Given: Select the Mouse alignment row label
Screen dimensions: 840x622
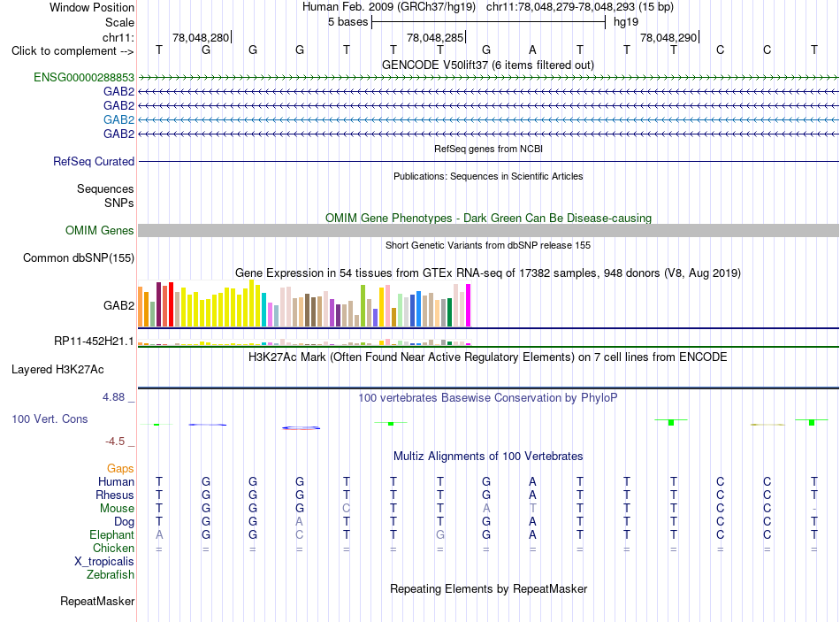Looking at the screenshot, I should (x=117, y=509).
